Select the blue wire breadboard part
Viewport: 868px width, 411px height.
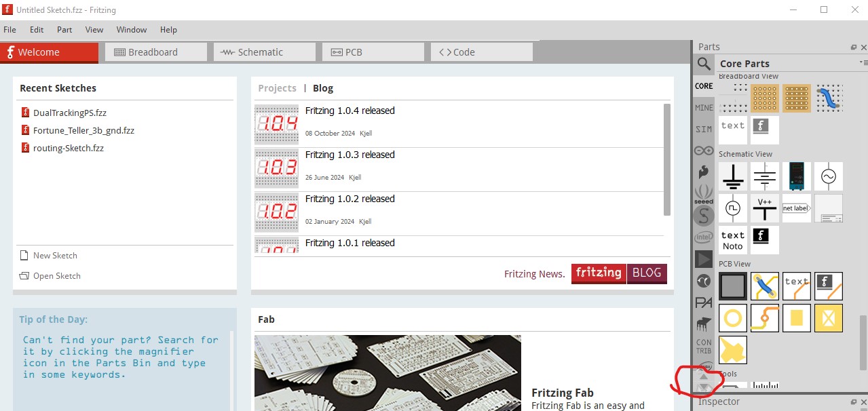829,98
